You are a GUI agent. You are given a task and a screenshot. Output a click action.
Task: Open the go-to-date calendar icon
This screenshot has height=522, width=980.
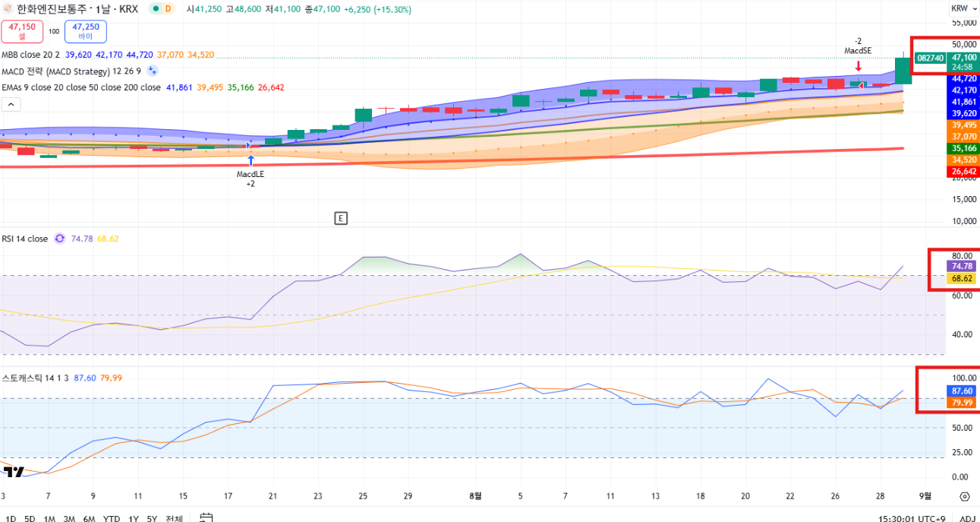tap(206, 518)
